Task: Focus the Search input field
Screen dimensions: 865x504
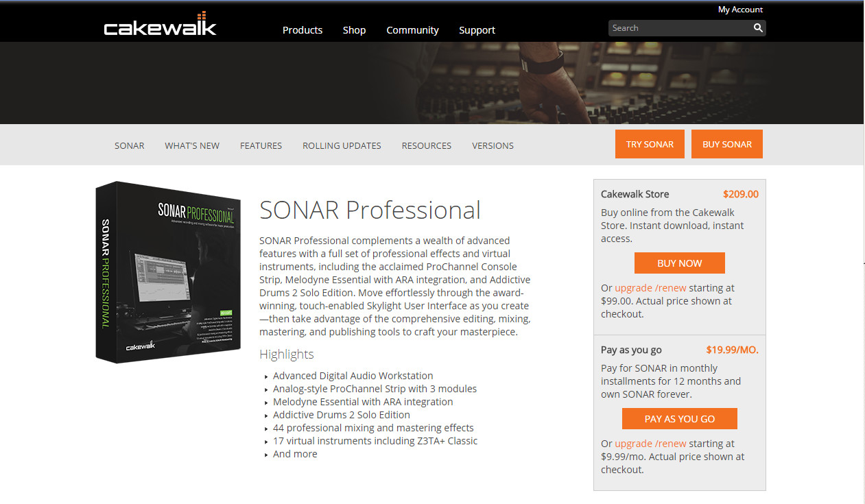Action: click(x=679, y=28)
